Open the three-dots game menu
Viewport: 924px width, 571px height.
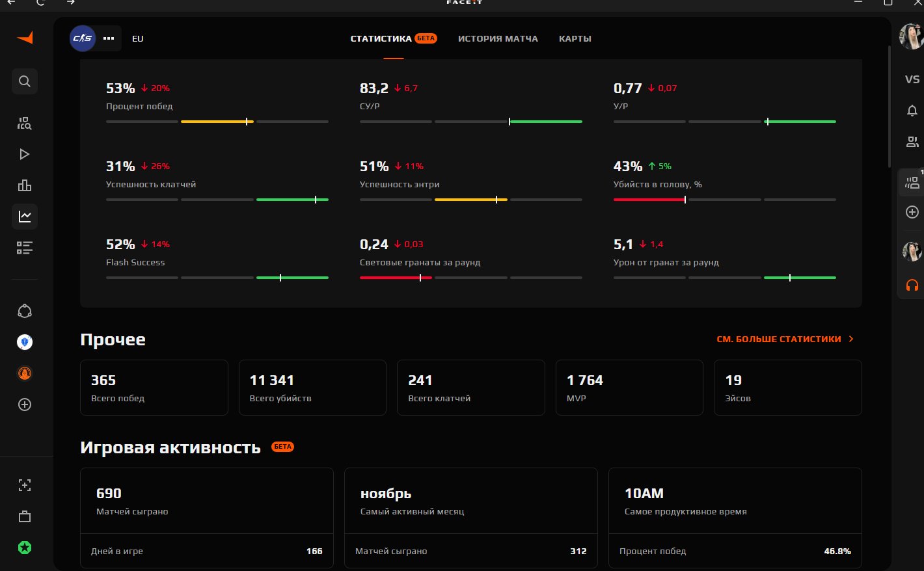pos(109,38)
